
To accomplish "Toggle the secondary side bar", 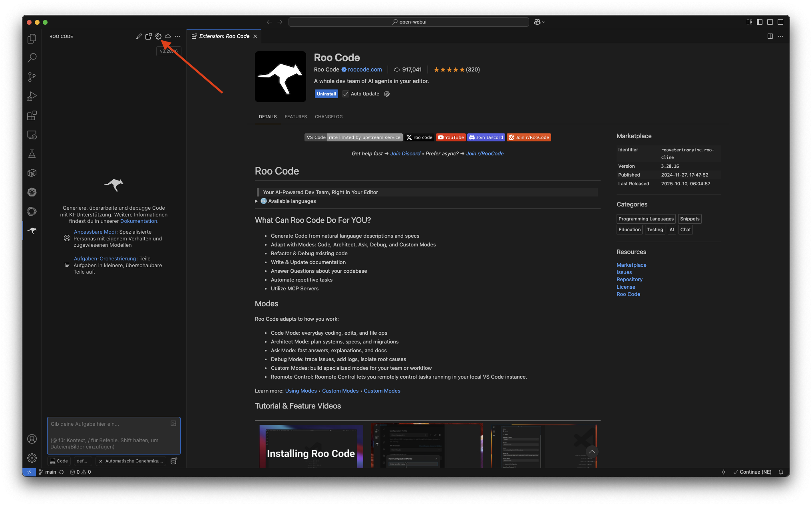I will point(780,22).
